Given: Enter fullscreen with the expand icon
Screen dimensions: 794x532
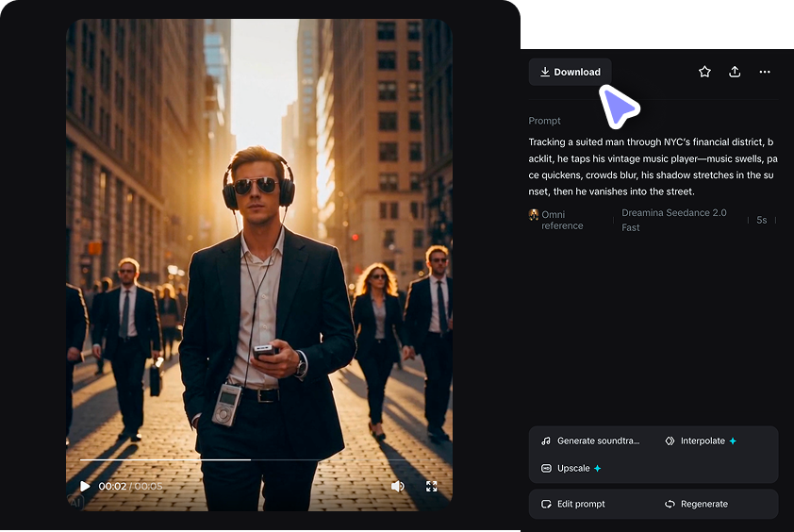Looking at the screenshot, I should (x=432, y=487).
